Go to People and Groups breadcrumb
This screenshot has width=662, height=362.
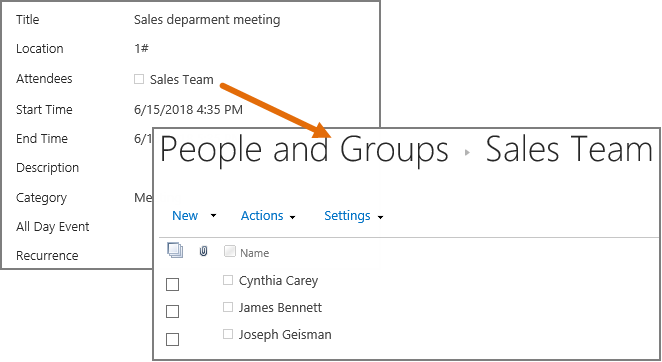(304, 150)
